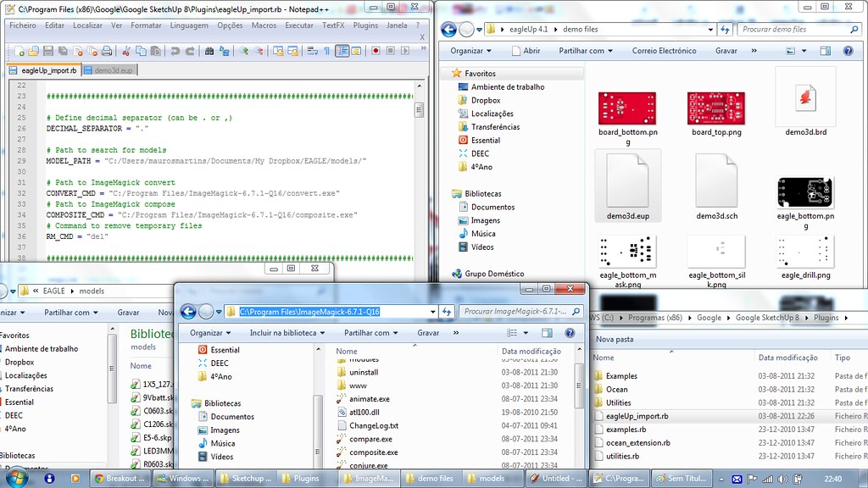Click the Playback macro icon in Notepad++
Viewport: 868px width, 488px height.
(405, 51)
